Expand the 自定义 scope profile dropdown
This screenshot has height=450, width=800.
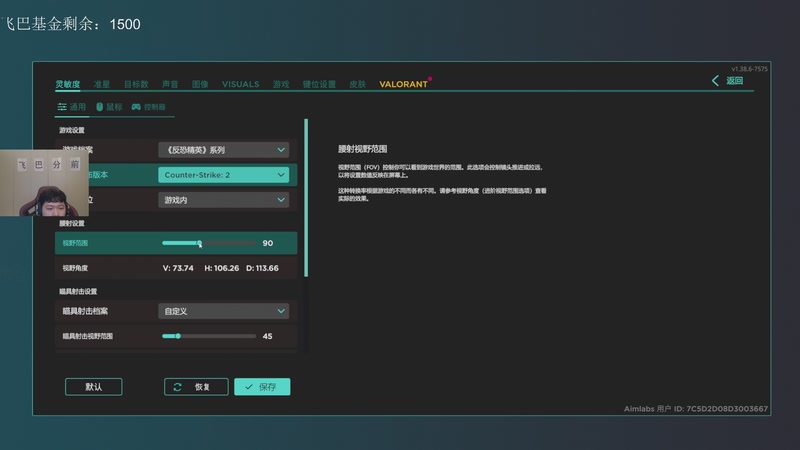pos(223,311)
